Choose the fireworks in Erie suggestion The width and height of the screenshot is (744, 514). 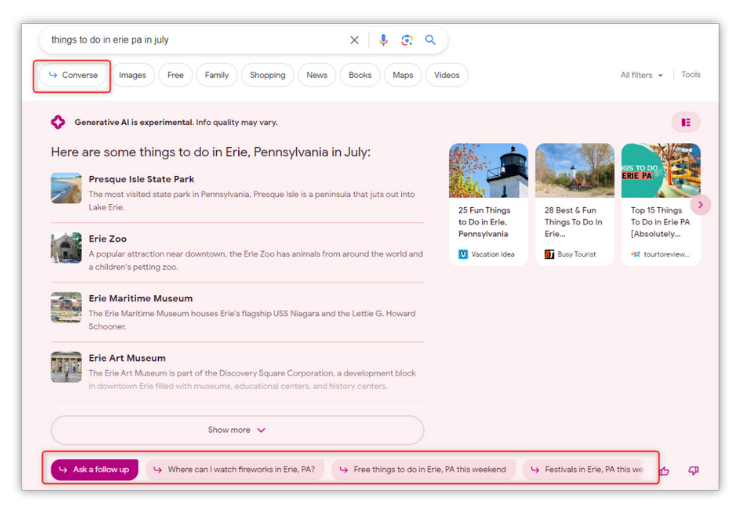pyautogui.click(x=234, y=469)
